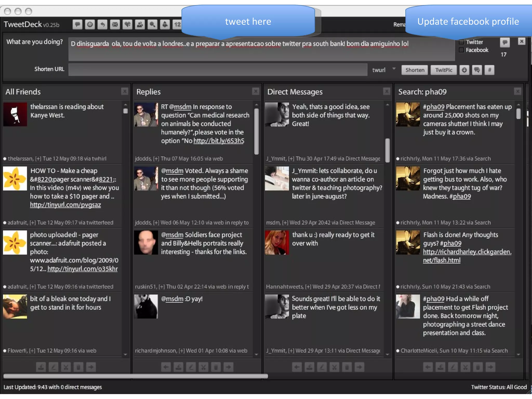Open the Direct Messages envelope toolbar icon

[115, 25]
